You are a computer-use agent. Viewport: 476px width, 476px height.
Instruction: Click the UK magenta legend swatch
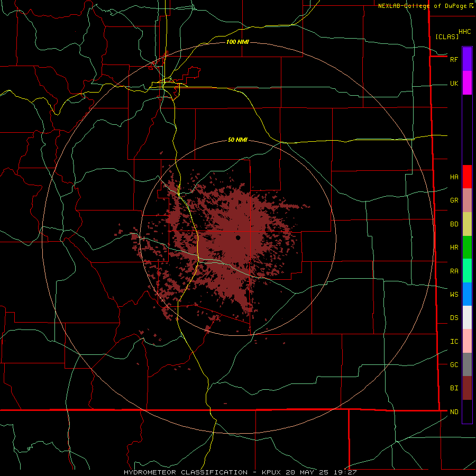click(467, 83)
